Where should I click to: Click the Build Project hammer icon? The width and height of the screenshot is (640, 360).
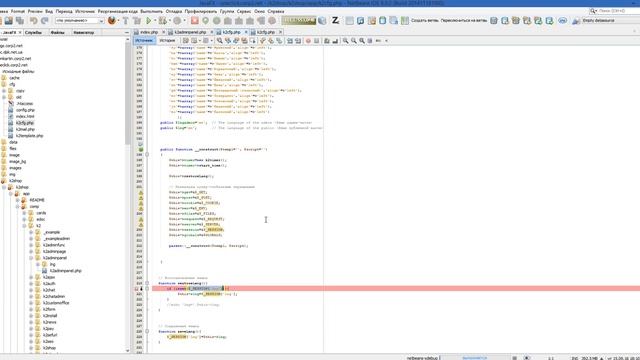click(x=126, y=20)
